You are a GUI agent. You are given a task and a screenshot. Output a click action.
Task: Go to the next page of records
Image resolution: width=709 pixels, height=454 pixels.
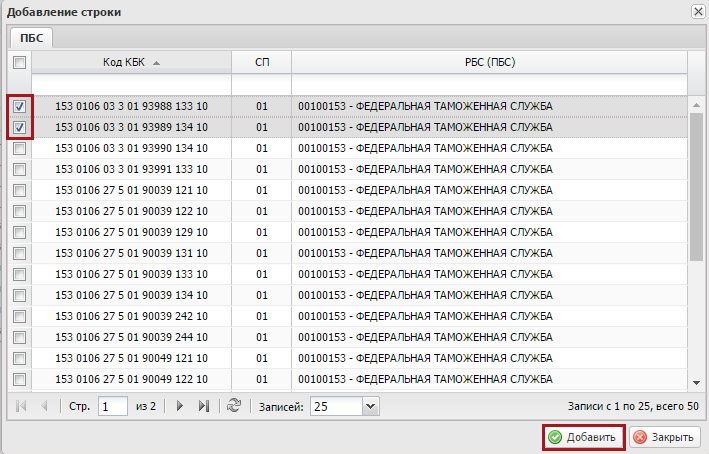pyautogui.click(x=180, y=406)
